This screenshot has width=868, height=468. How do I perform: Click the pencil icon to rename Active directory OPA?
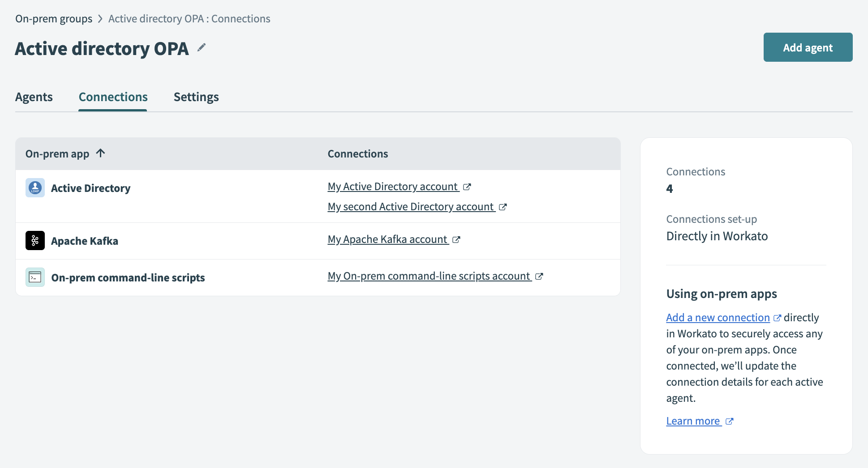point(202,47)
